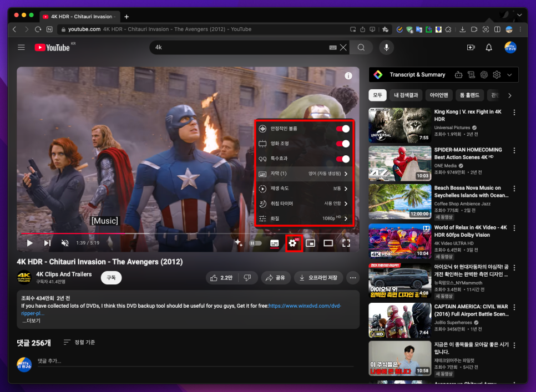Open the 재생 속도 playback speed submenu
Viewport: 536px width, 392px height.
pyautogui.click(x=304, y=189)
